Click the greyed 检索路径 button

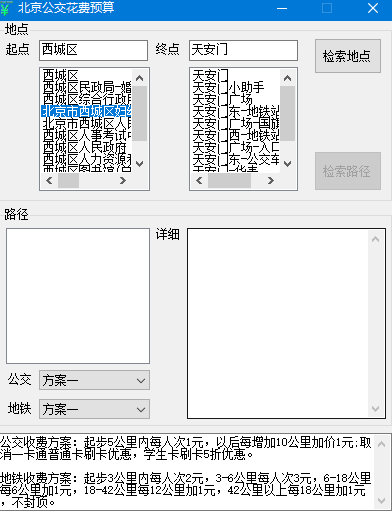(348, 171)
